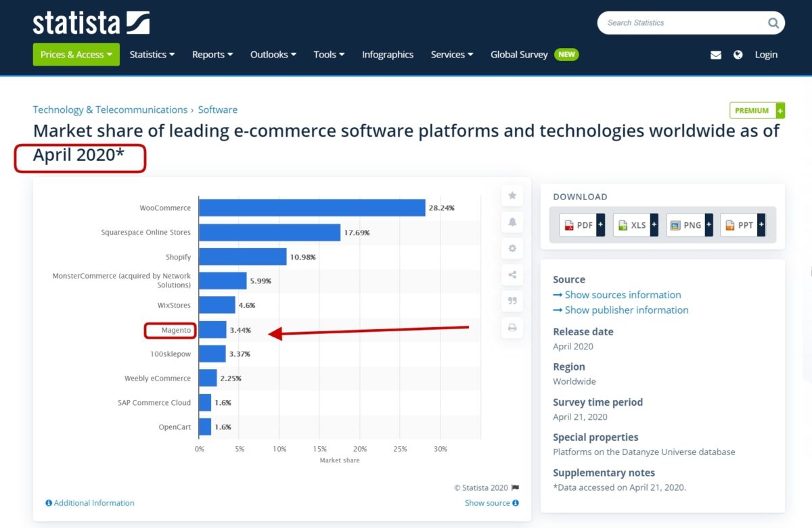Download the PPT file
812x528 pixels.
pos(742,225)
